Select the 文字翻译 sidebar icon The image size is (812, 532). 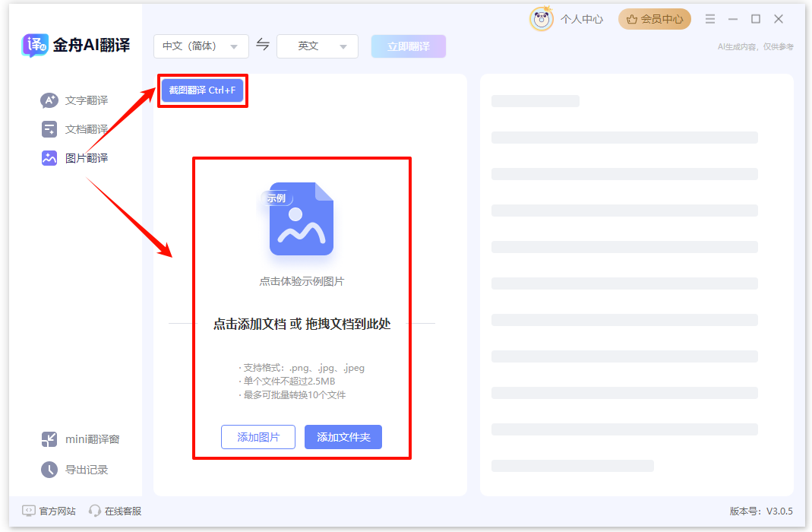click(49, 100)
